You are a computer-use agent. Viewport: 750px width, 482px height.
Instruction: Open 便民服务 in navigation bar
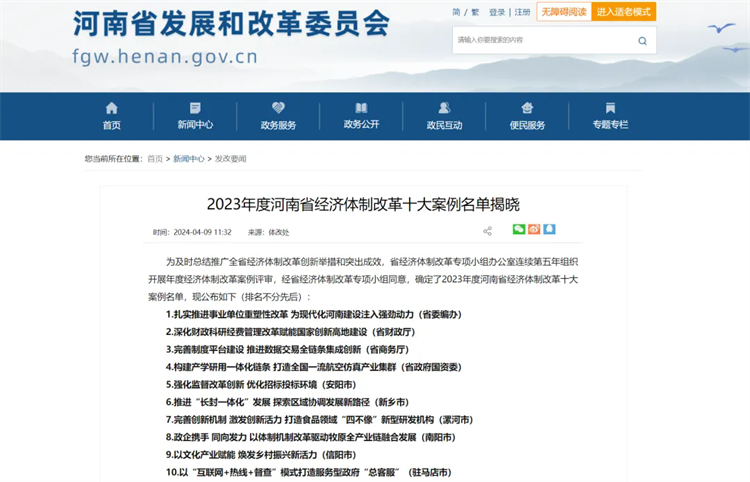coord(527,116)
